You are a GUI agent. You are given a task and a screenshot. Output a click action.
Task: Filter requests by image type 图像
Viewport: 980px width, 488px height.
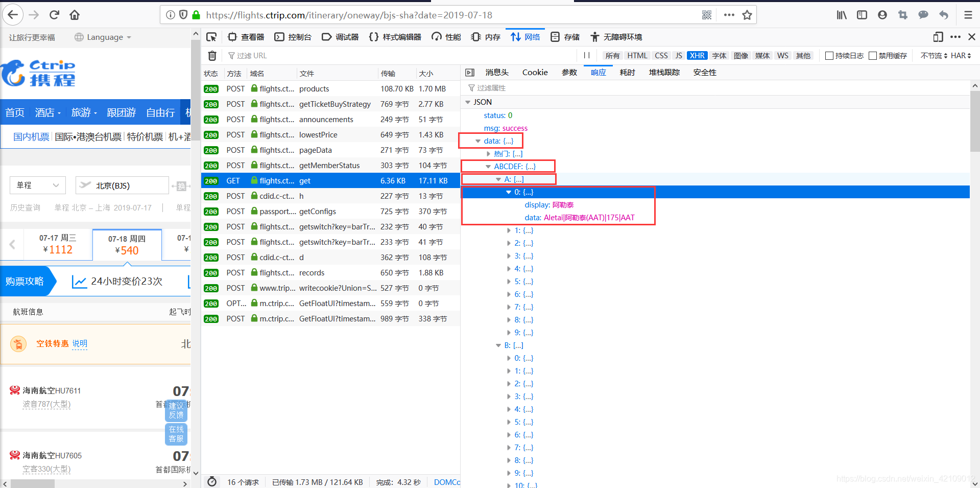coord(740,56)
